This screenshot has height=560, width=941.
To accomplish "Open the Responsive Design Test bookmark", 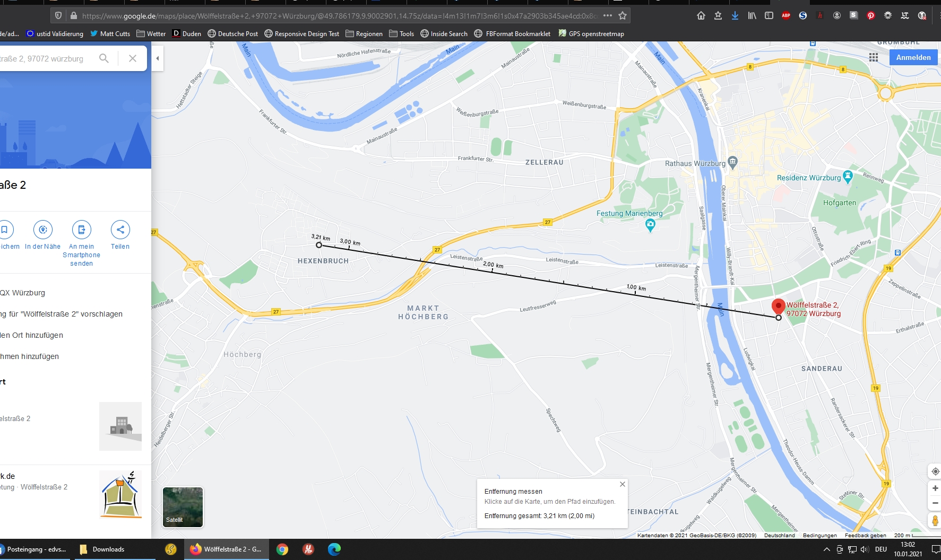I will coord(301,34).
